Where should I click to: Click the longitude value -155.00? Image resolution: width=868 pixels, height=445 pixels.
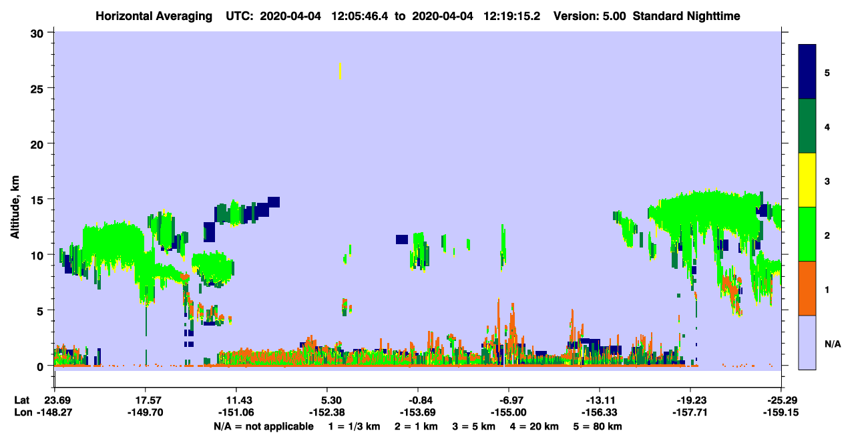[x=509, y=413]
